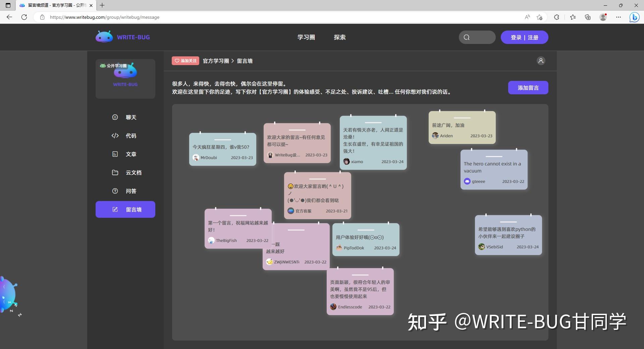This screenshot has width=644, height=349.
Task: Click the user avatar icon above the message wall
Action: (x=541, y=61)
